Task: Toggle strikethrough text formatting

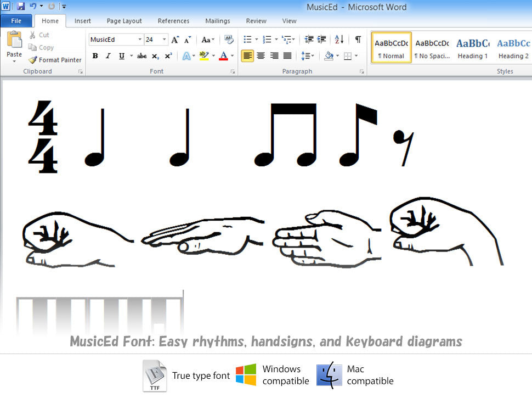Action: [x=142, y=56]
